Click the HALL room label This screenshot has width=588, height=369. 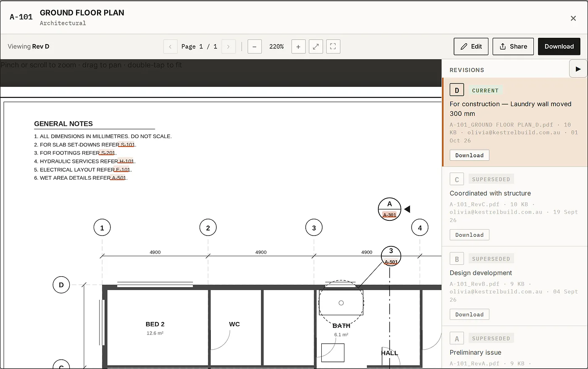[389, 353]
